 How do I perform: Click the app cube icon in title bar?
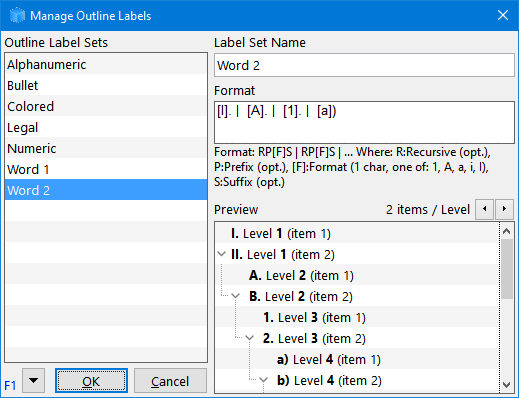(x=17, y=16)
